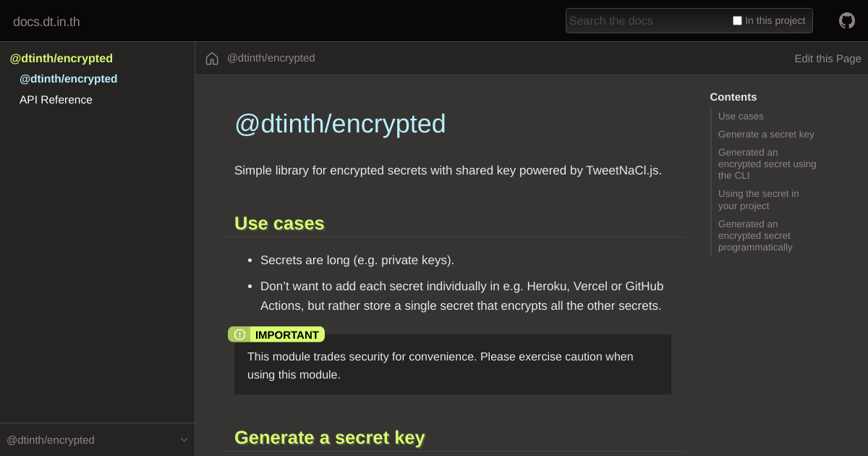Expand the @dtinth/encrypted selector at bottom left
Viewport: 868px width, 456px height.
[51, 440]
